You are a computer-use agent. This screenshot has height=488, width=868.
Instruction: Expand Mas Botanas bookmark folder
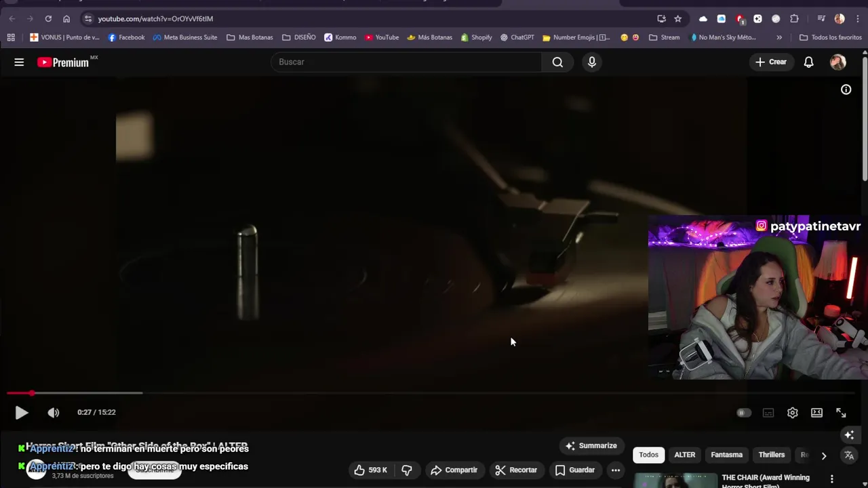click(250, 37)
